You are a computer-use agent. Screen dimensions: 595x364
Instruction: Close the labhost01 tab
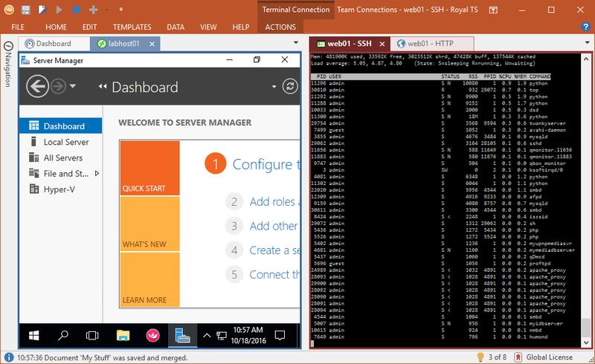click(x=153, y=44)
